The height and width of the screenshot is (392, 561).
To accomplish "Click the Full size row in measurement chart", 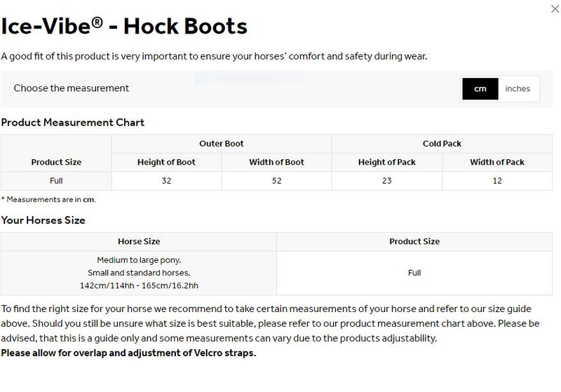I will [x=56, y=181].
